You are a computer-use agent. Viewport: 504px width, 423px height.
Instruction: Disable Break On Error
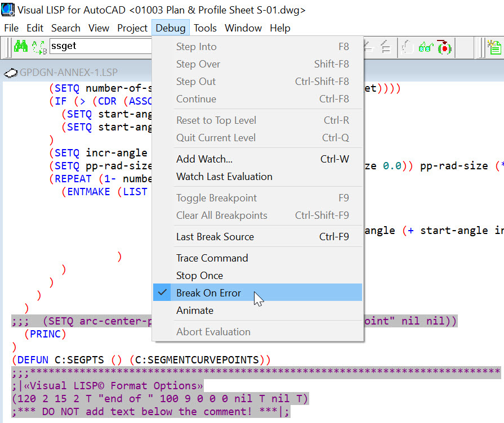tap(208, 292)
